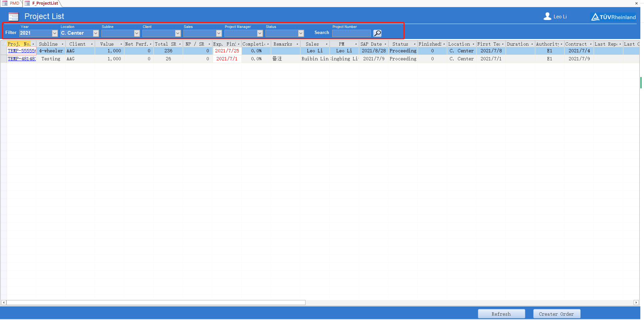Viewport: 644px width, 320px height.
Task: Click SAP Date cell 2021/8/28
Action: [374, 51]
